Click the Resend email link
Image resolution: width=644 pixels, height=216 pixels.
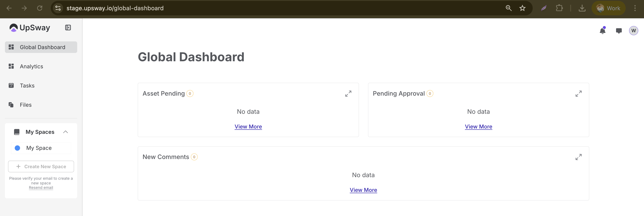pyautogui.click(x=41, y=188)
